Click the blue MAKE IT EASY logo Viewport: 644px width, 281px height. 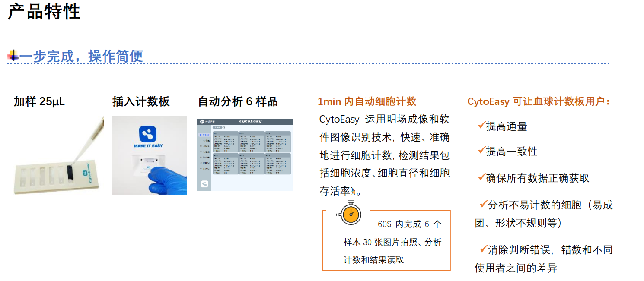[148, 137]
